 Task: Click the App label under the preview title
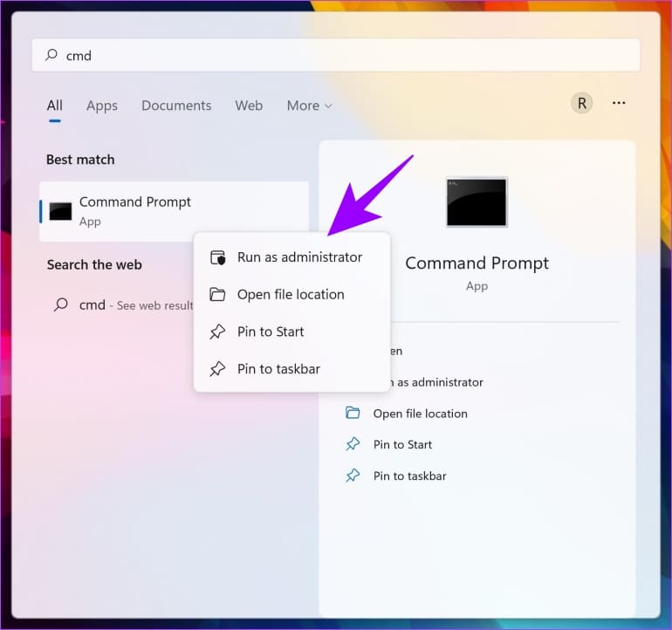click(477, 286)
